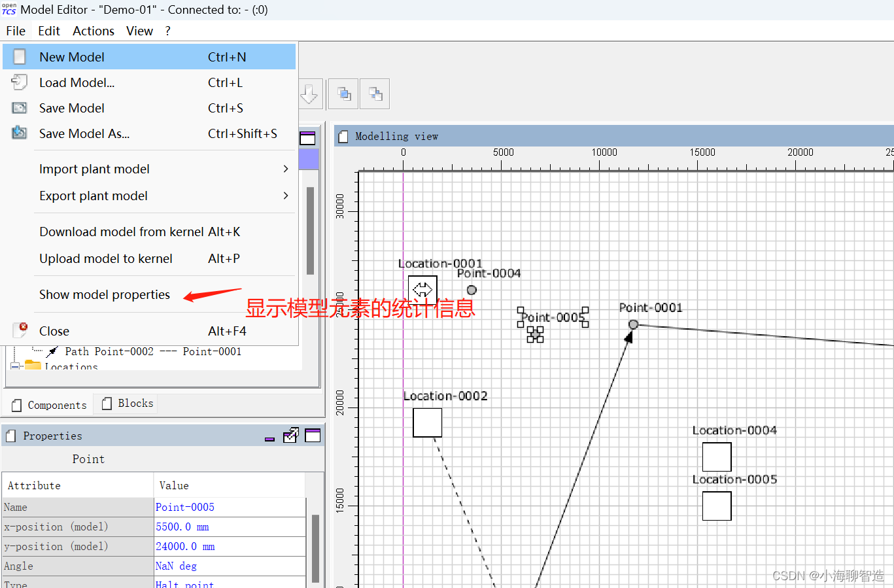The height and width of the screenshot is (588, 894).
Task: Open the ? help menu
Action: (168, 31)
